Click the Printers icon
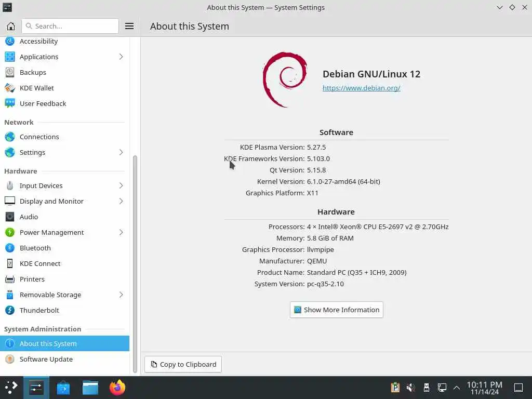The image size is (532, 399). (x=10, y=279)
